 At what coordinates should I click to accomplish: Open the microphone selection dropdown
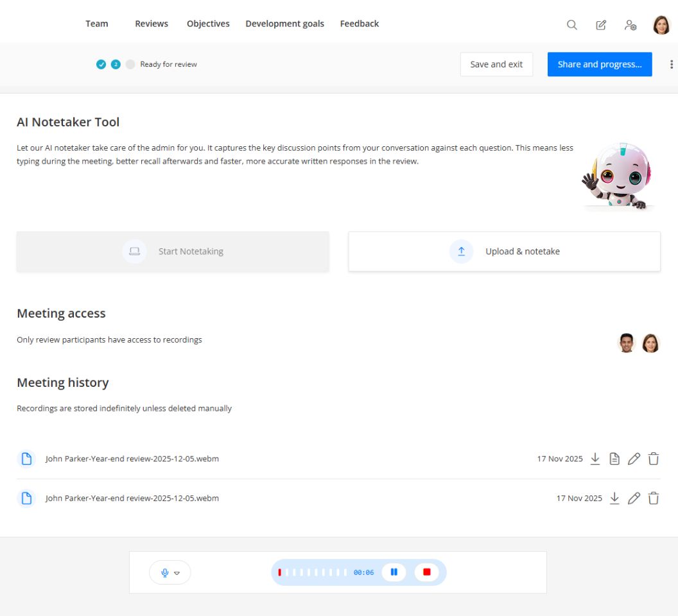point(170,572)
